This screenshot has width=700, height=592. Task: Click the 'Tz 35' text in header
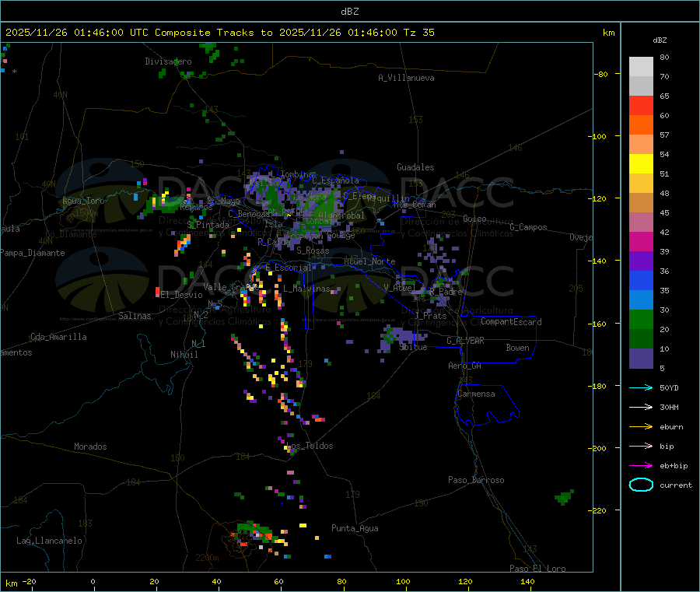(418, 33)
